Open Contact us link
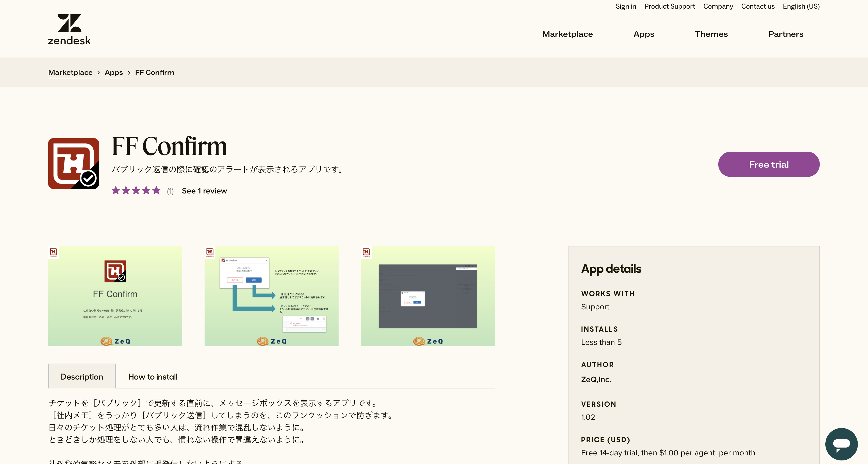This screenshot has width=868, height=464. click(758, 6)
